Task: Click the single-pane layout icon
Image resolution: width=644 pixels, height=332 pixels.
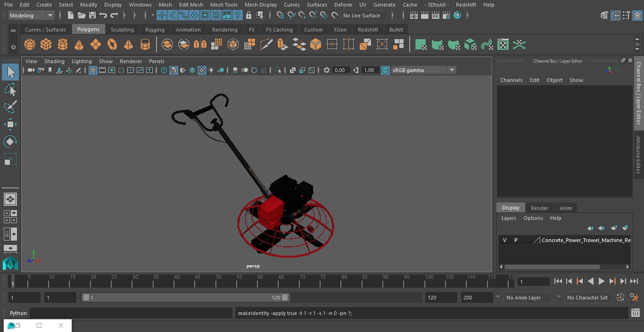Action: click(10, 199)
